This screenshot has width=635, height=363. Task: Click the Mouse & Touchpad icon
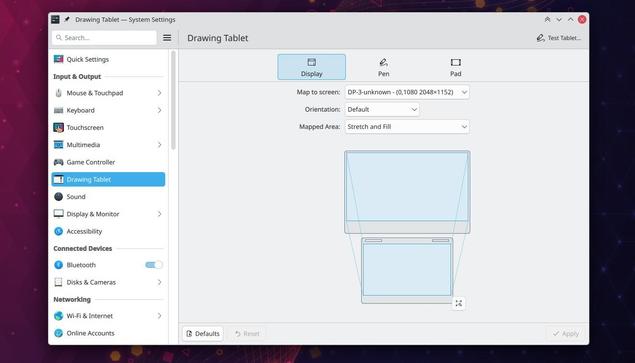[58, 93]
